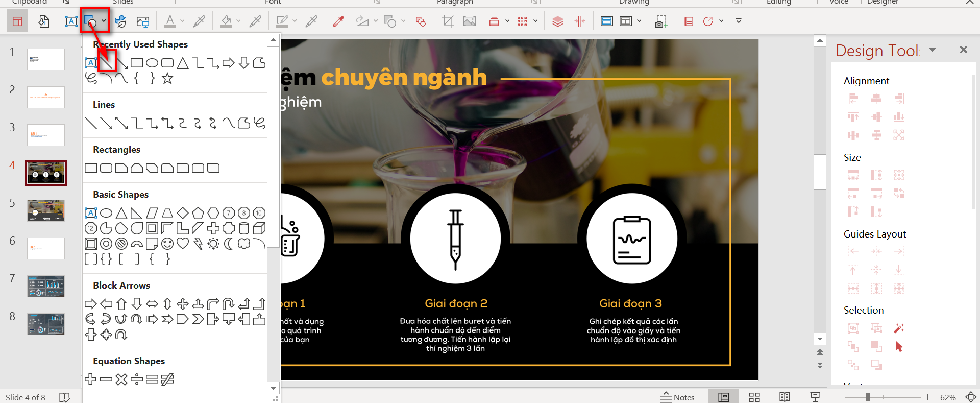Select the clipboard icon circle on slide
This screenshot has height=403, width=980.
pyautogui.click(x=632, y=239)
